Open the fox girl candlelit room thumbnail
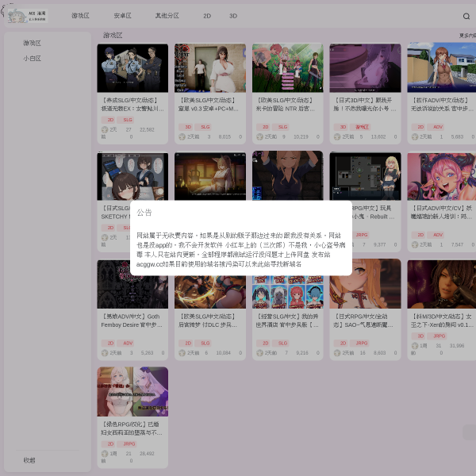The width and height of the screenshot is (476, 476). point(210,176)
